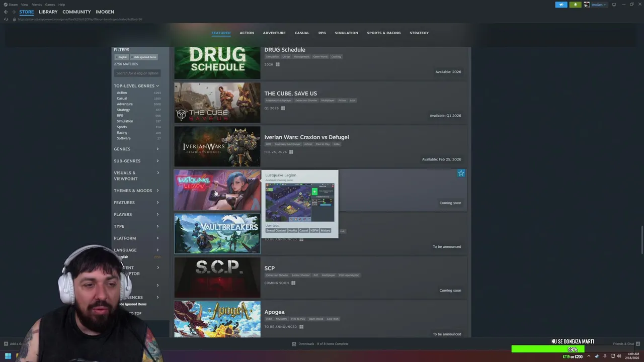Click the volume speaker icon in taskbar
Screen dimensions: 644x362
click(619, 356)
